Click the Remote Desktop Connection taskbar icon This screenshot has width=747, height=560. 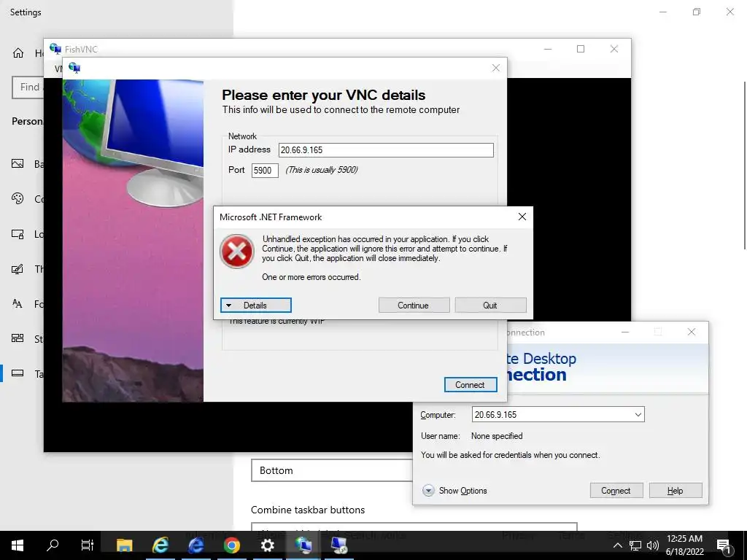pos(338,545)
